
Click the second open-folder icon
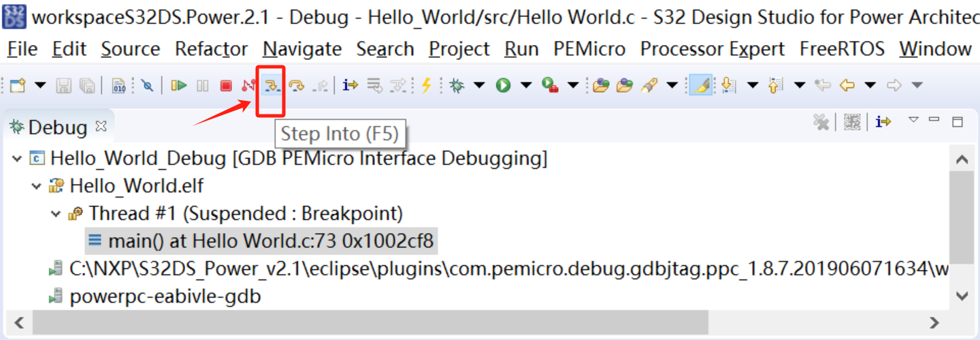point(625,85)
